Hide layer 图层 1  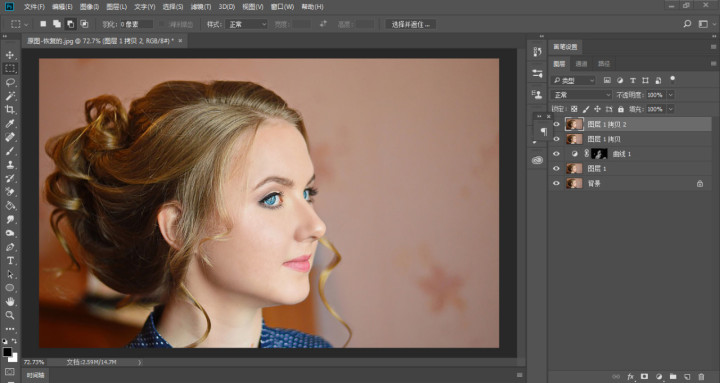point(557,169)
